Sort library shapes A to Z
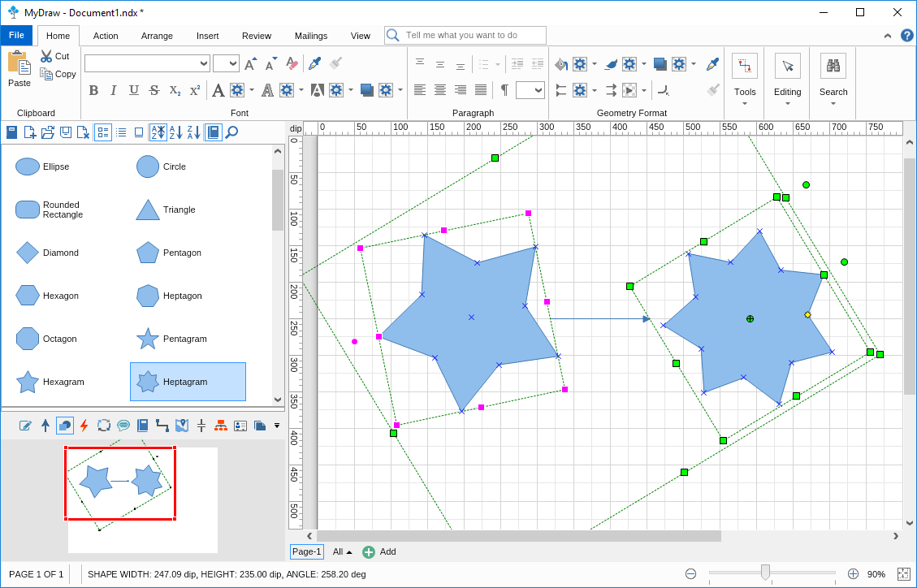Viewport: 917px width, 588px height. [176, 132]
